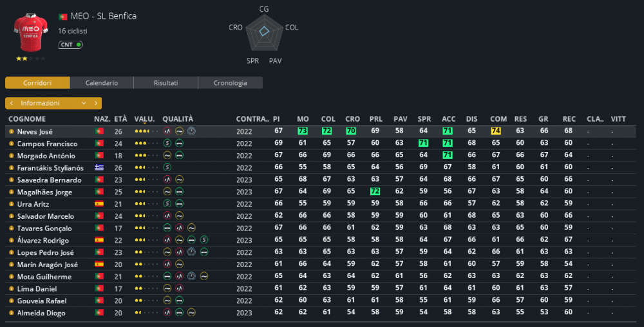Click the right arrow of Informazioni selector
Screen dimensions: 644x327
click(96, 103)
